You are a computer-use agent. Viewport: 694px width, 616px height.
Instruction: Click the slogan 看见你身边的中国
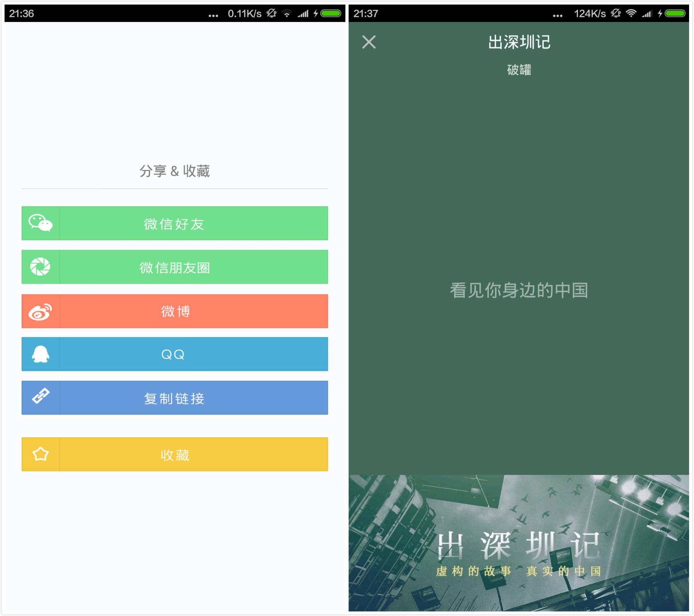519,291
